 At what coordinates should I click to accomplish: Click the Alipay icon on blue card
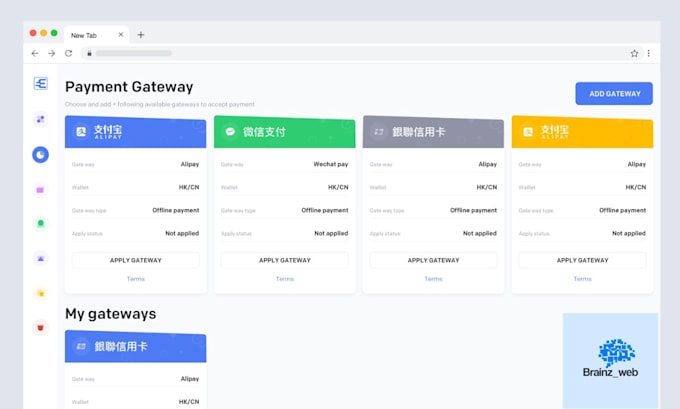(81, 131)
